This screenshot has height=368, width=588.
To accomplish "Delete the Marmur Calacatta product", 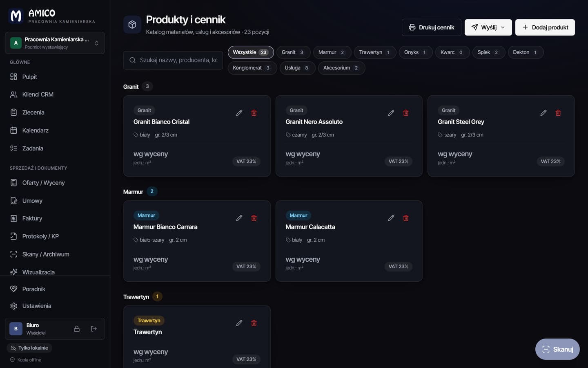I will pyautogui.click(x=406, y=218).
